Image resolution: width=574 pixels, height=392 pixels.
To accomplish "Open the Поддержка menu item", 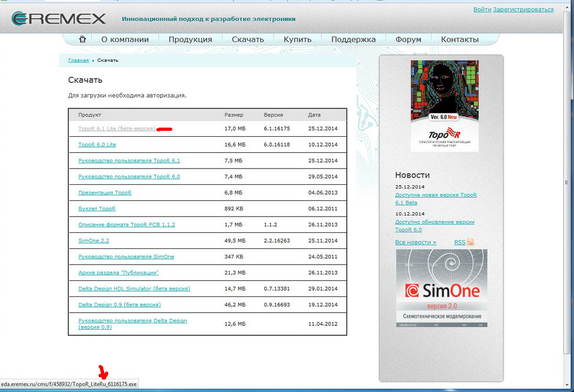I will pyautogui.click(x=353, y=40).
